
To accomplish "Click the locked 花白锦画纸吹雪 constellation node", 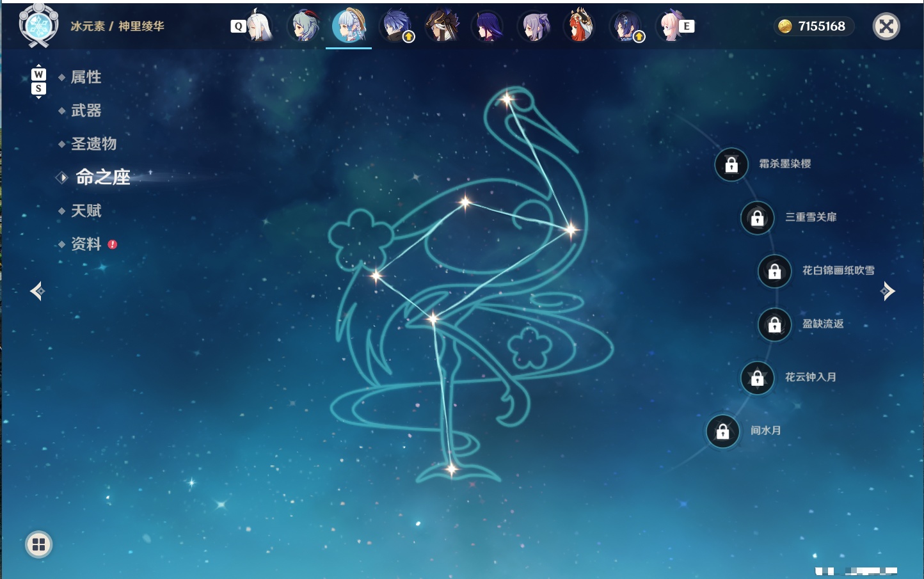I will (x=774, y=271).
